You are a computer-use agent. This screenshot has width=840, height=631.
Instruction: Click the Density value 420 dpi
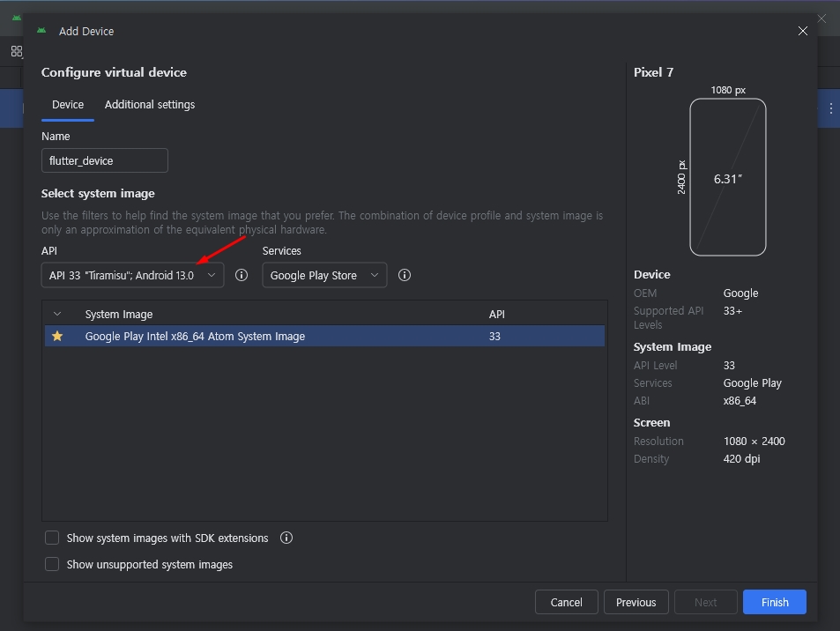point(742,459)
